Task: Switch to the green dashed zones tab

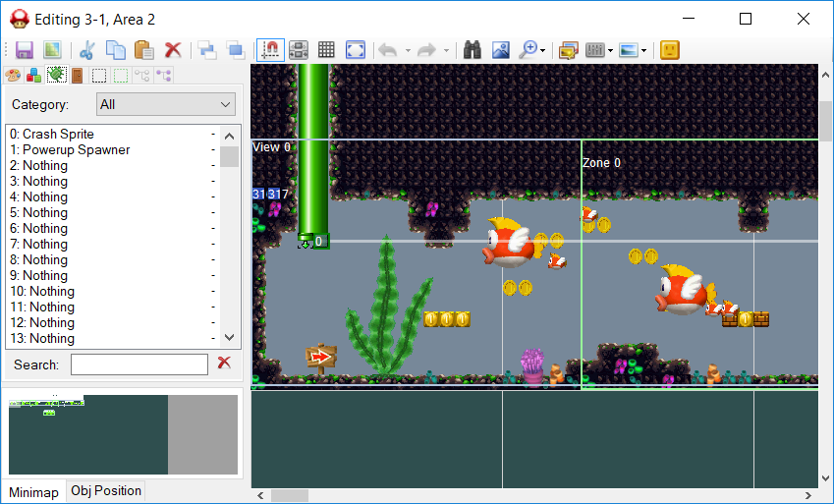Action: tap(121, 76)
